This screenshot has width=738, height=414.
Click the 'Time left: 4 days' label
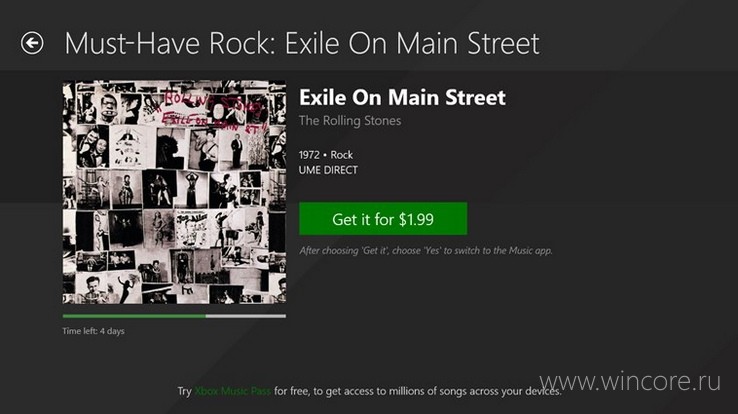pyautogui.click(x=93, y=331)
